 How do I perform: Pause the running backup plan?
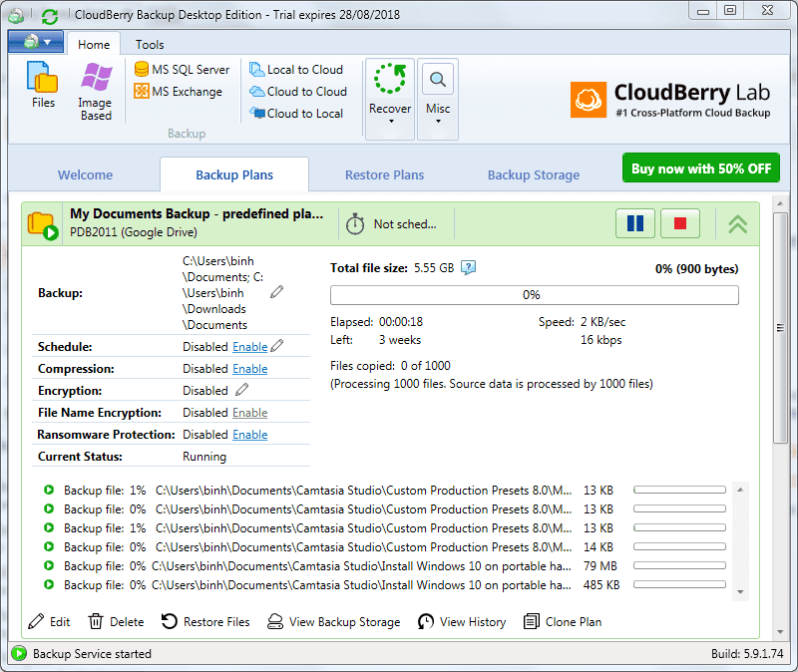click(x=635, y=223)
